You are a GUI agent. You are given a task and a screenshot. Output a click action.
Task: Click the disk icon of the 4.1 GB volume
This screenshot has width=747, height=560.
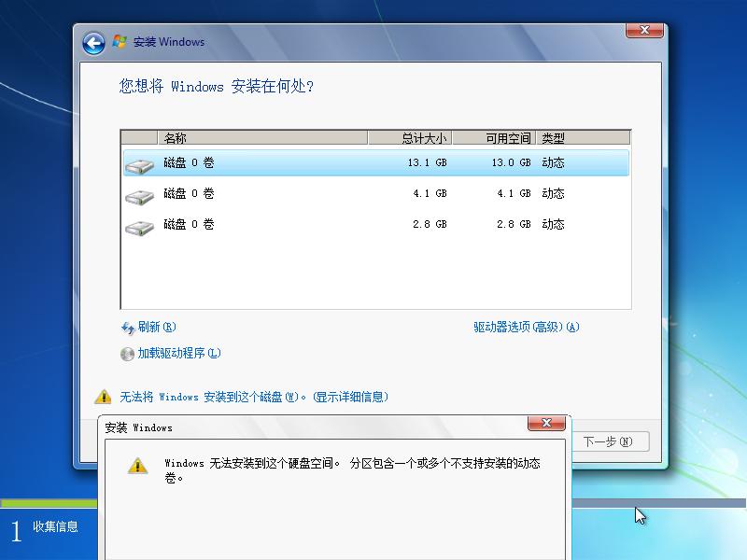pyautogui.click(x=141, y=193)
